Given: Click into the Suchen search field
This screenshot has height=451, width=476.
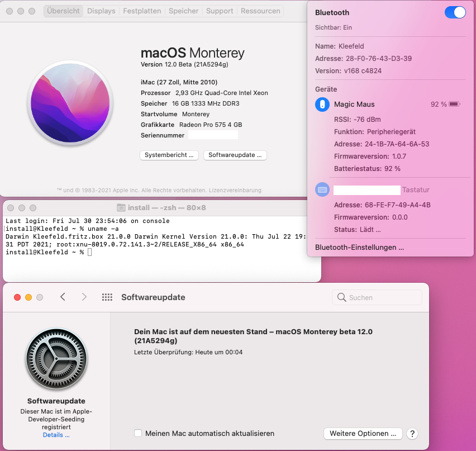Looking at the screenshot, I should click(x=377, y=297).
